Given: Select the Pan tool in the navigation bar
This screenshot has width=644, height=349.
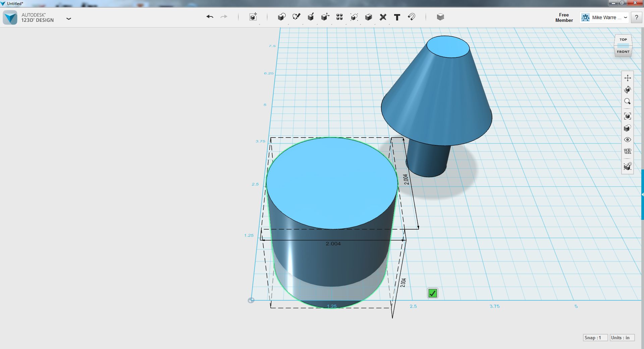Looking at the screenshot, I should (x=628, y=78).
